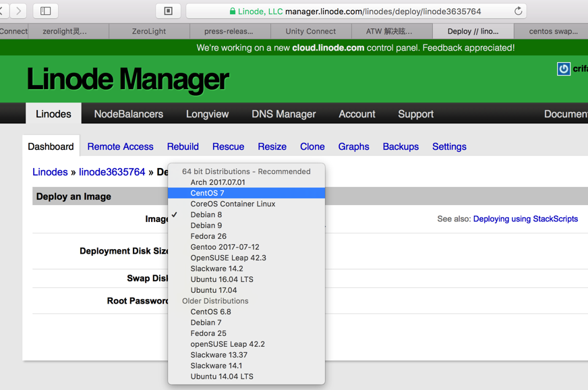Select the Deploy // lino... browser tab

click(x=473, y=31)
